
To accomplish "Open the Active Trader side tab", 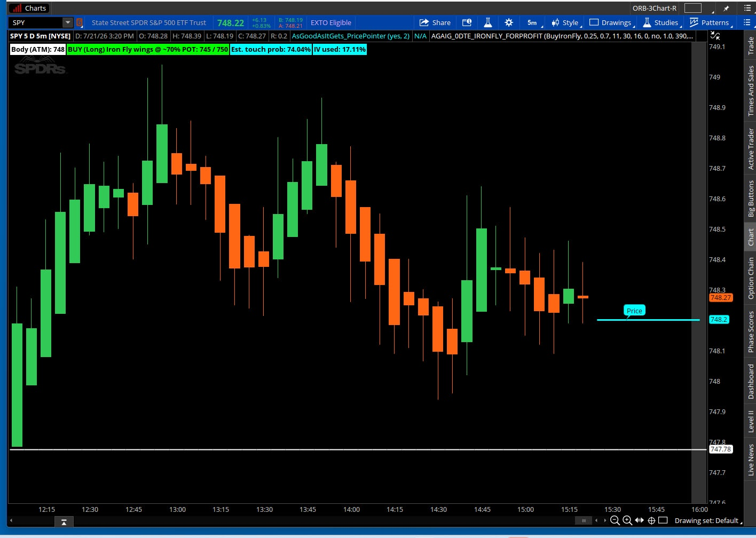I will pos(751,149).
